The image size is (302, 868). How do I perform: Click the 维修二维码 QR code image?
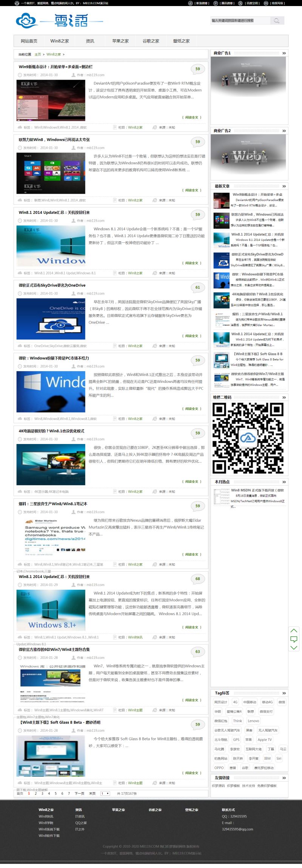tap(248, 438)
